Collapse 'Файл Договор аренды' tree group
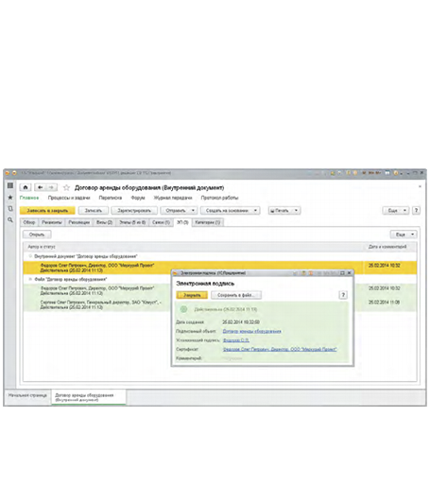The image size is (430, 504). pos(30,279)
